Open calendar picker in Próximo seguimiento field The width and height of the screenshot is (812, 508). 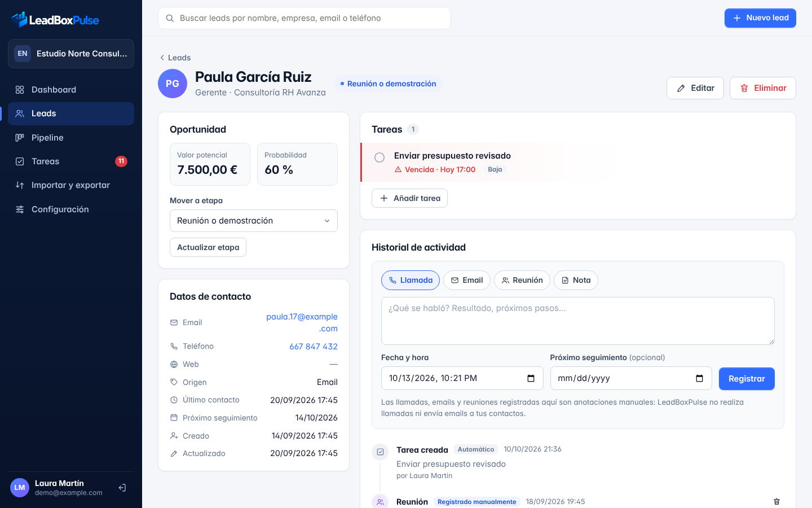[x=699, y=378]
